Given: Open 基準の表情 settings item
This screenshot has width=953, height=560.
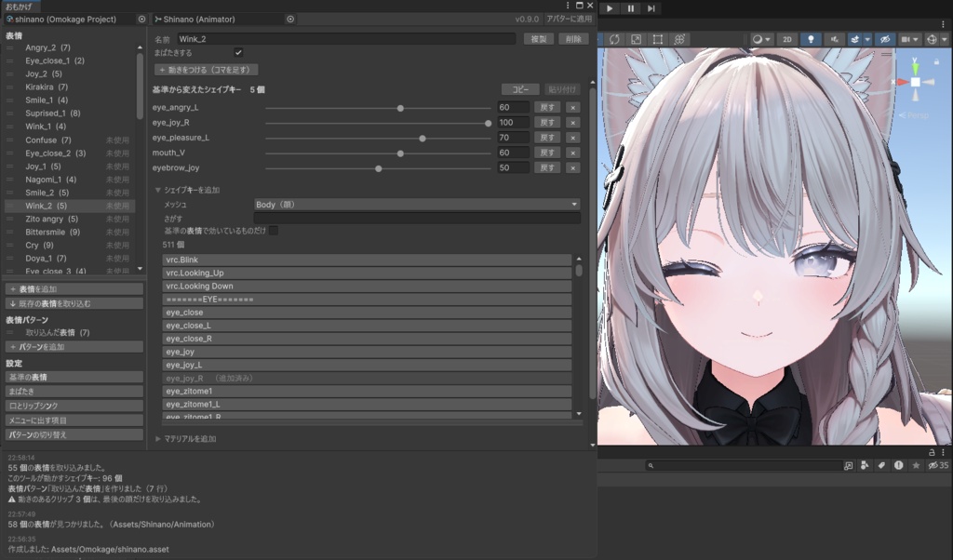Looking at the screenshot, I should tap(74, 377).
